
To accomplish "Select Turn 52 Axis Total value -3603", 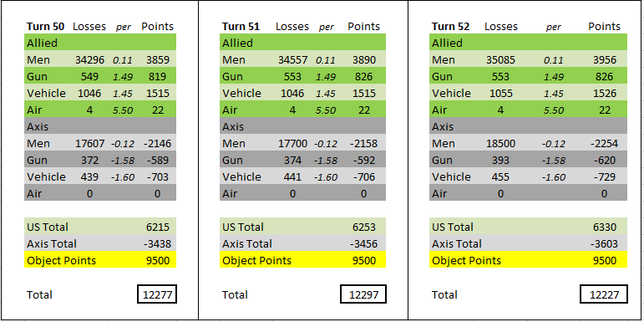I will coord(603,244).
